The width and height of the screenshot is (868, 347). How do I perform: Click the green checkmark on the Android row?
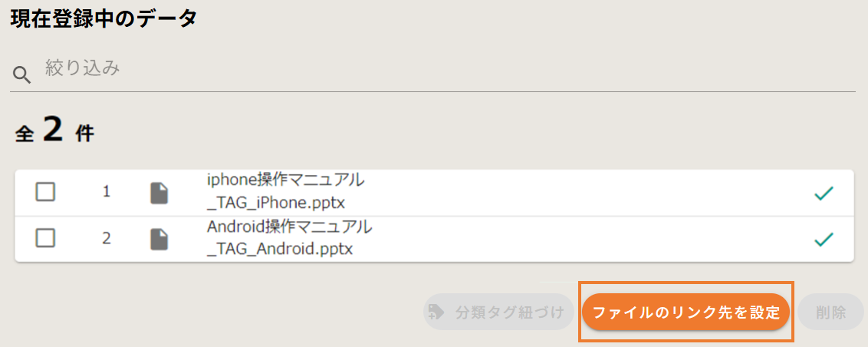click(824, 240)
